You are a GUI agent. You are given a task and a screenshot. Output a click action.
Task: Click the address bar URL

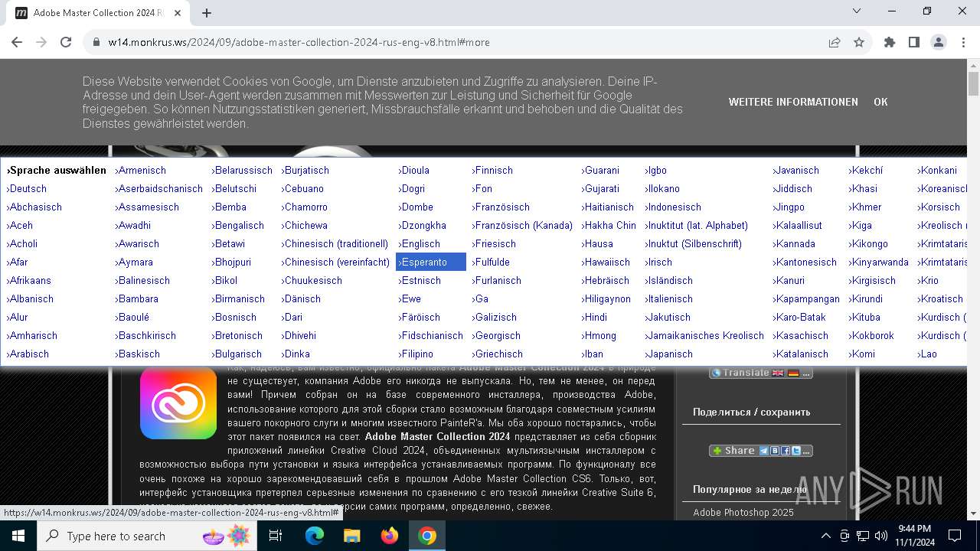299,43
